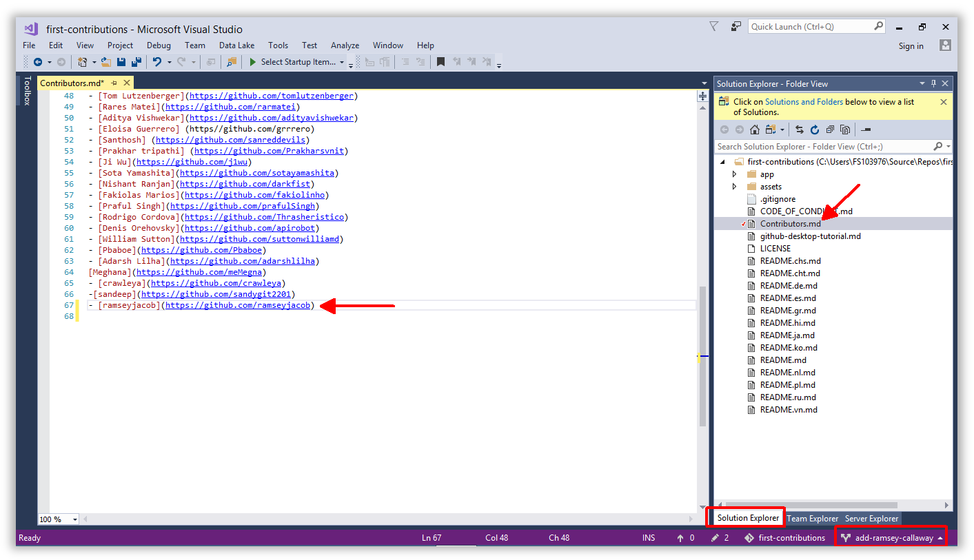Click the Open File folder icon

tap(106, 62)
